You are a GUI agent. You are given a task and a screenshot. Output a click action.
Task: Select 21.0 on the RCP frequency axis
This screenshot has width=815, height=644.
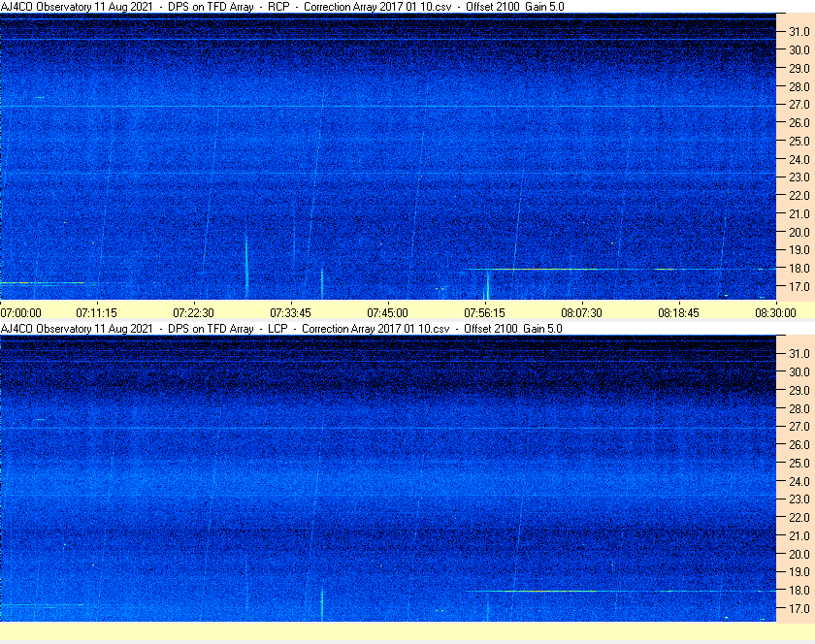point(799,213)
